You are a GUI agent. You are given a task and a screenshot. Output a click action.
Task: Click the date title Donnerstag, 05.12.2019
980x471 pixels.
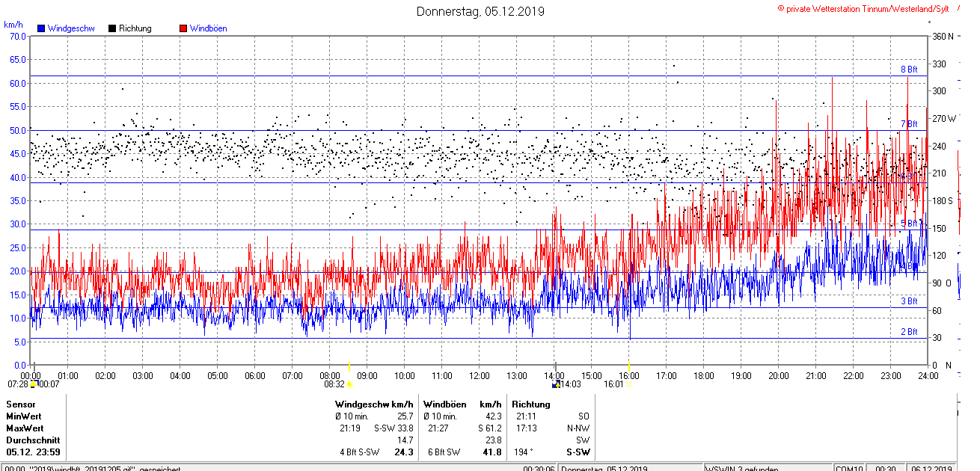(480, 11)
